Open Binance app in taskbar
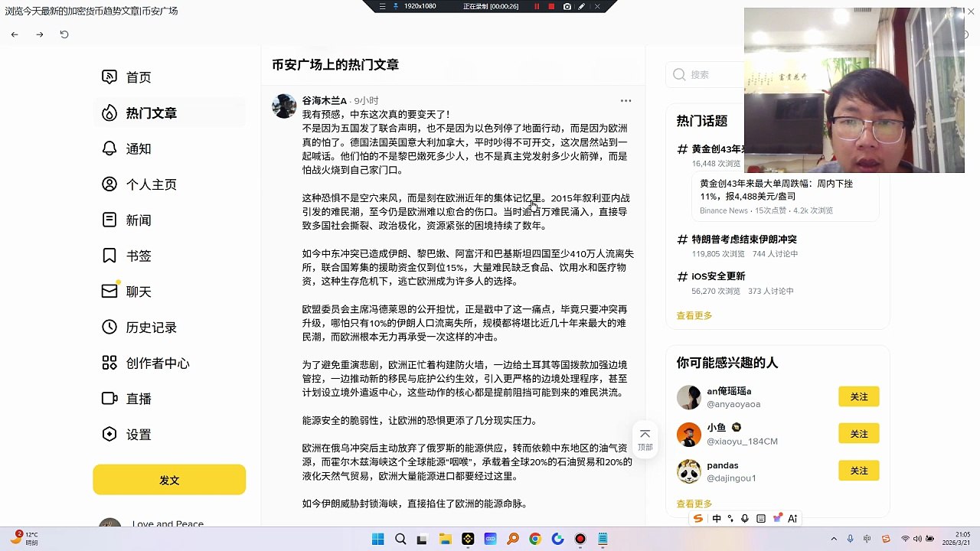The height and width of the screenshot is (551, 980). click(468, 539)
